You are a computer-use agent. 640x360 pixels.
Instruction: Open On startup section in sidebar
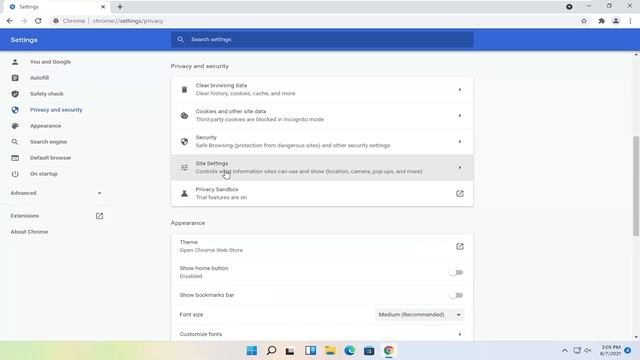click(44, 173)
